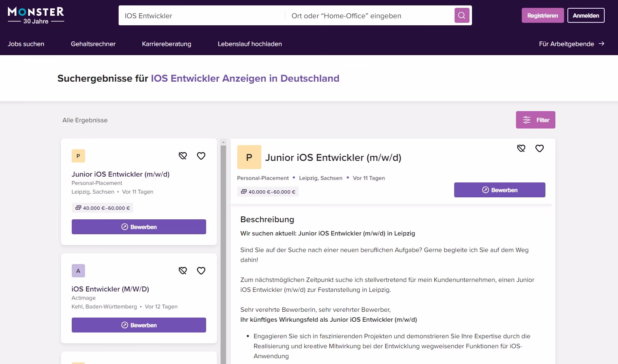Image resolution: width=618 pixels, height=364 pixels.
Task: Save job with heart icon in detail panel
Action: tap(540, 148)
